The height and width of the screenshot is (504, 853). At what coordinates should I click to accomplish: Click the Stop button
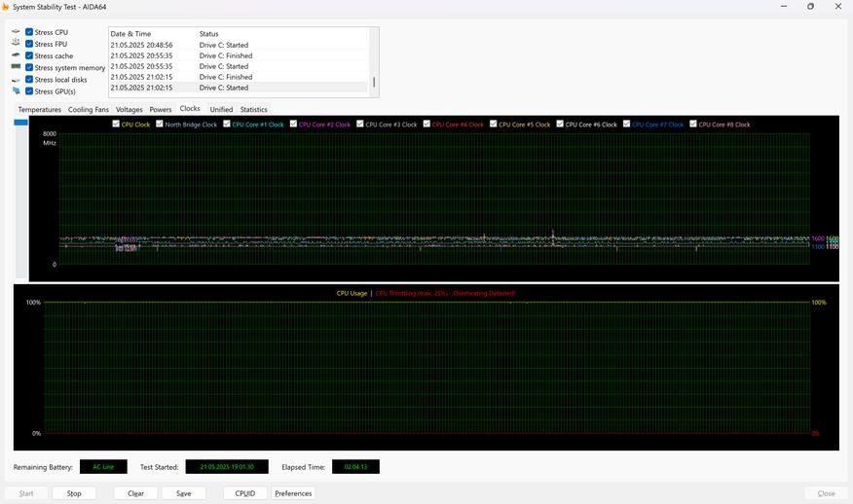click(74, 493)
